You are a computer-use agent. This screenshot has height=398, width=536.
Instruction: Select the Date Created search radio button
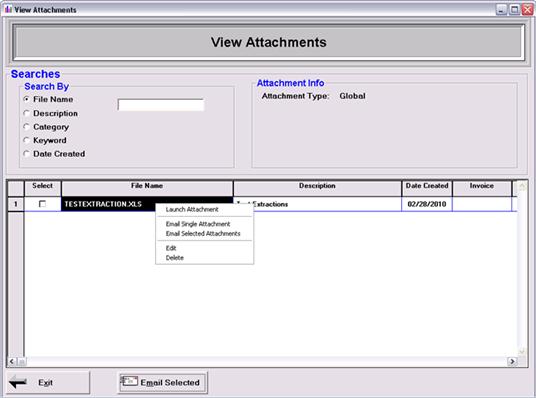(26, 154)
